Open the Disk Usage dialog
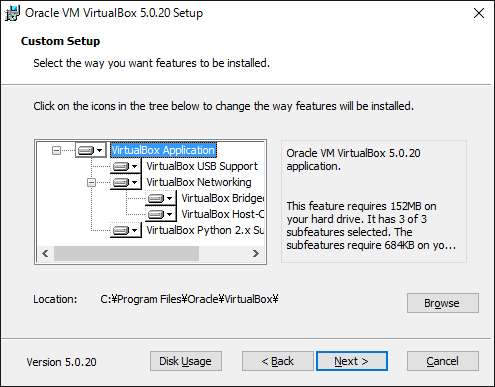The image size is (495, 387). pyautogui.click(x=186, y=361)
